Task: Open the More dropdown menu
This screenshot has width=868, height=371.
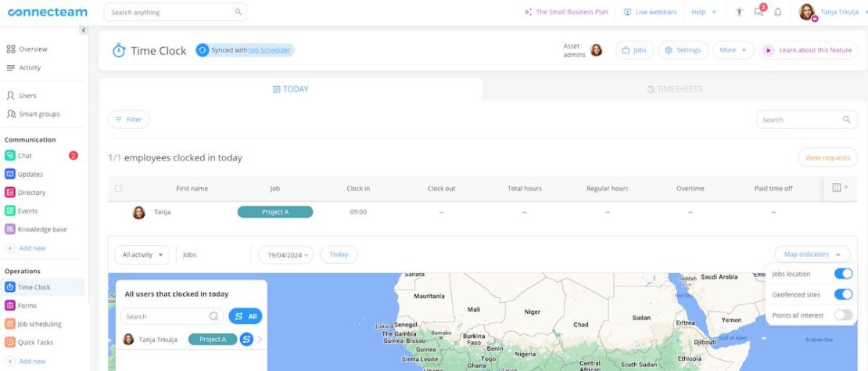Action: pos(733,50)
